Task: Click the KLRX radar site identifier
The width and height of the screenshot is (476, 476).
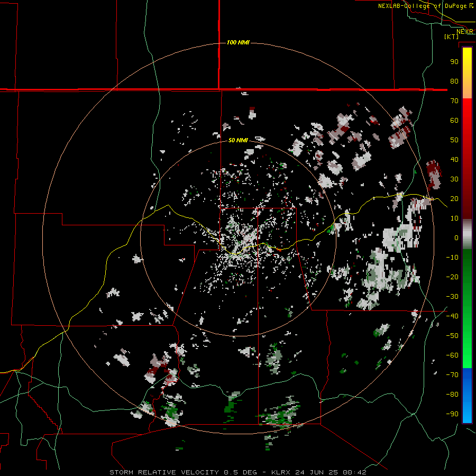Action: [x=280, y=472]
